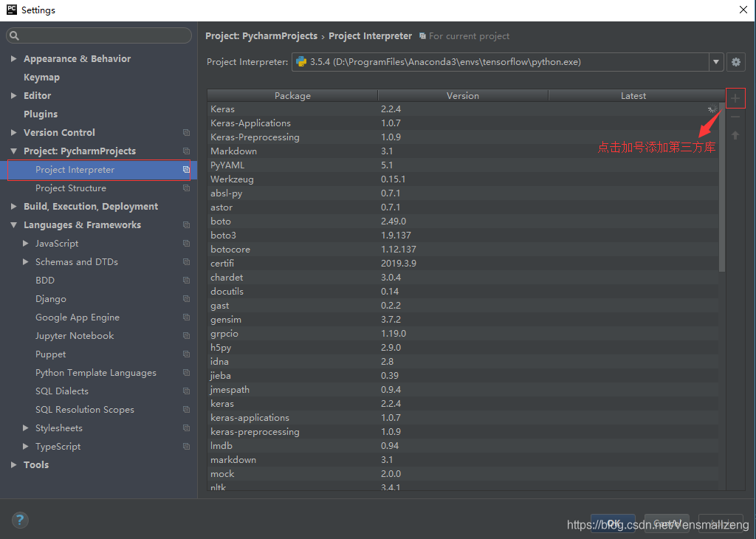Click project-level icon beside Schemas and DTDs
The image size is (756, 539).
click(186, 262)
